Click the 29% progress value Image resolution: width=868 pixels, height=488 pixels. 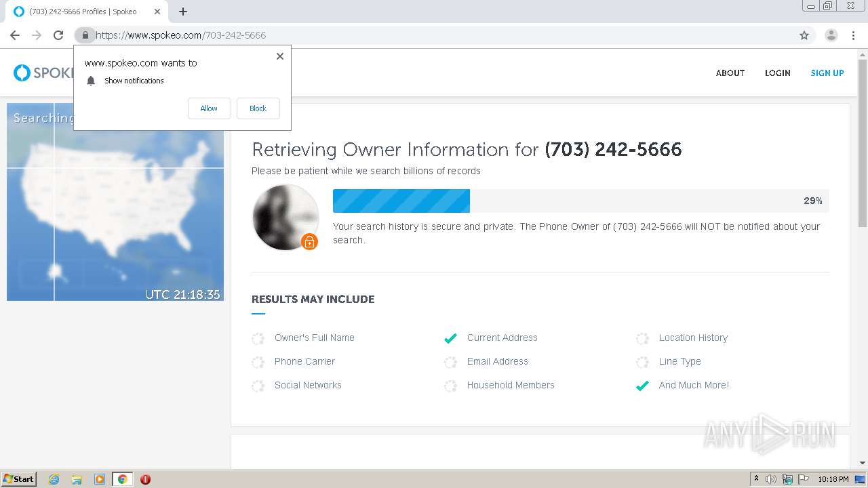tap(812, 201)
